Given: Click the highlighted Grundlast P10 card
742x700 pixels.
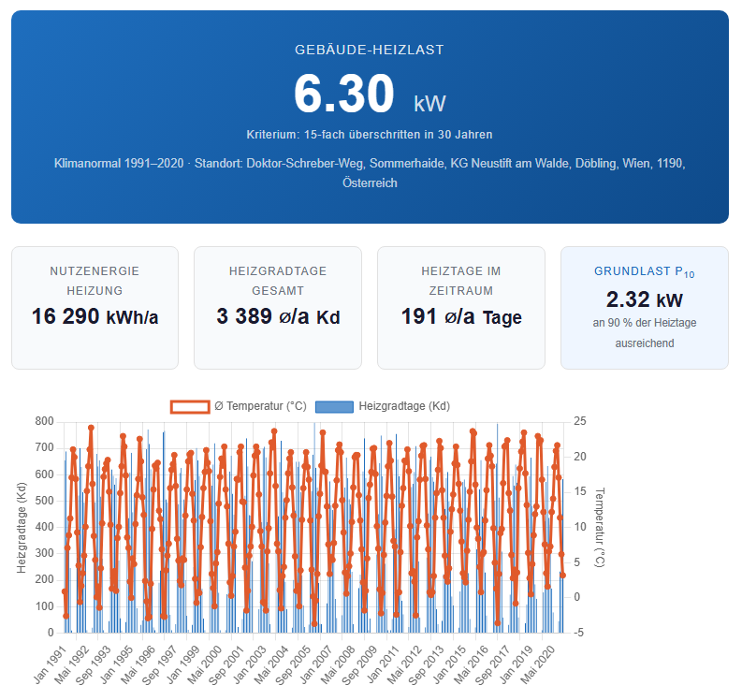Looking at the screenshot, I should (x=644, y=307).
